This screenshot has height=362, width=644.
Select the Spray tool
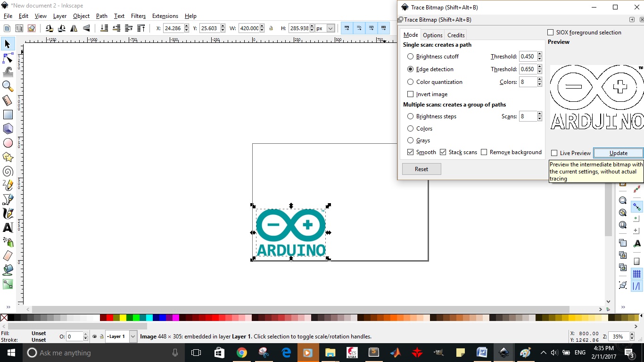pos(8,242)
